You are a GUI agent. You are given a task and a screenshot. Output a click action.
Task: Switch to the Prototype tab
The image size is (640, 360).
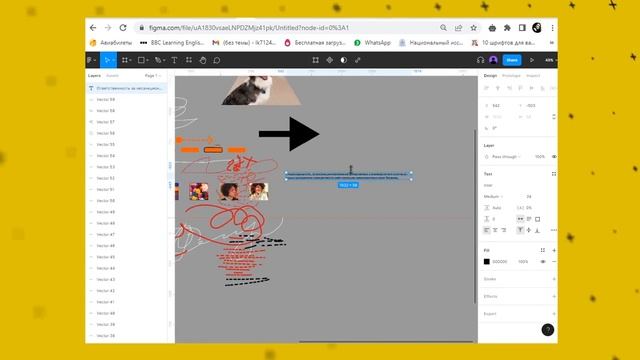pyautogui.click(x=511, y=76)
